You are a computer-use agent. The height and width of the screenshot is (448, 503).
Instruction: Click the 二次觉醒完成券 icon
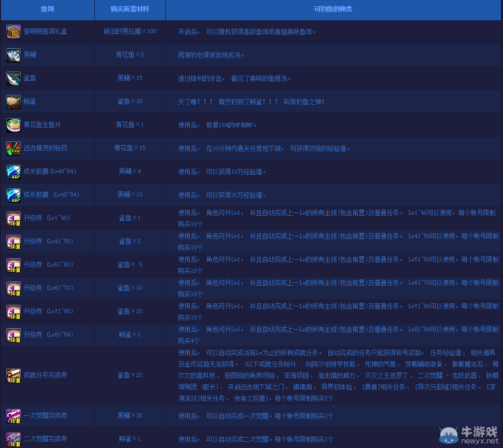[13, 439]
